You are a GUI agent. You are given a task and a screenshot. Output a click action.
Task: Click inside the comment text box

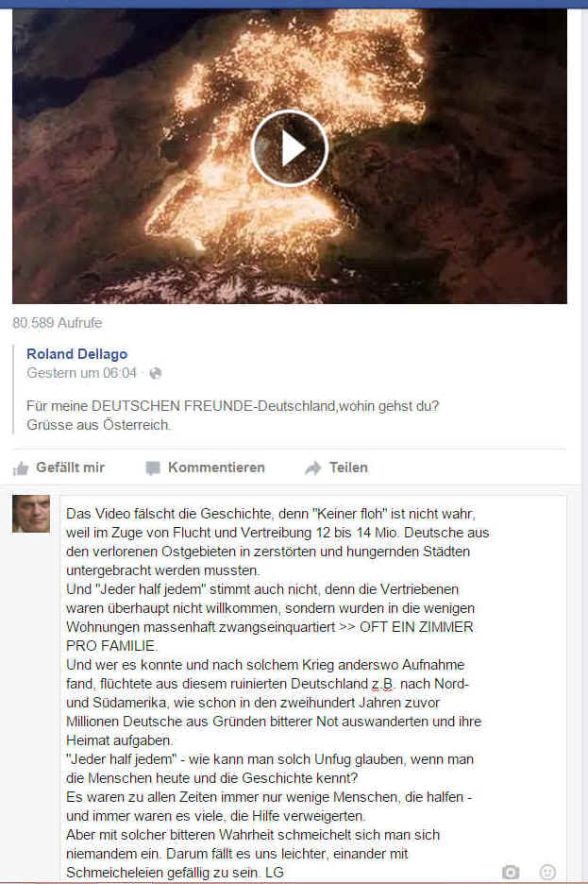(313, 688)
